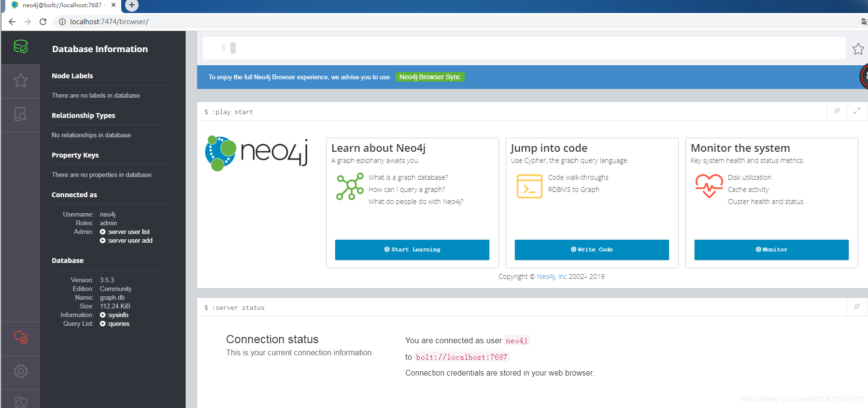Click the 'No relationships in database' text
868x408 pixels.
[91, 135]
